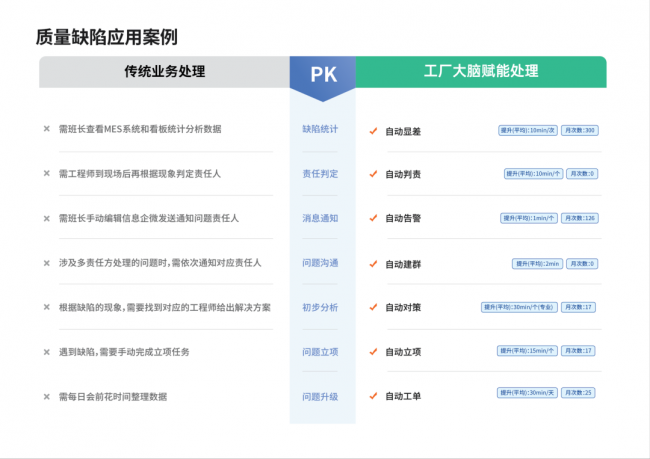Click the checkmark next to 自动判责
Viewport: 650px width, 459px height.
(374, 174)
